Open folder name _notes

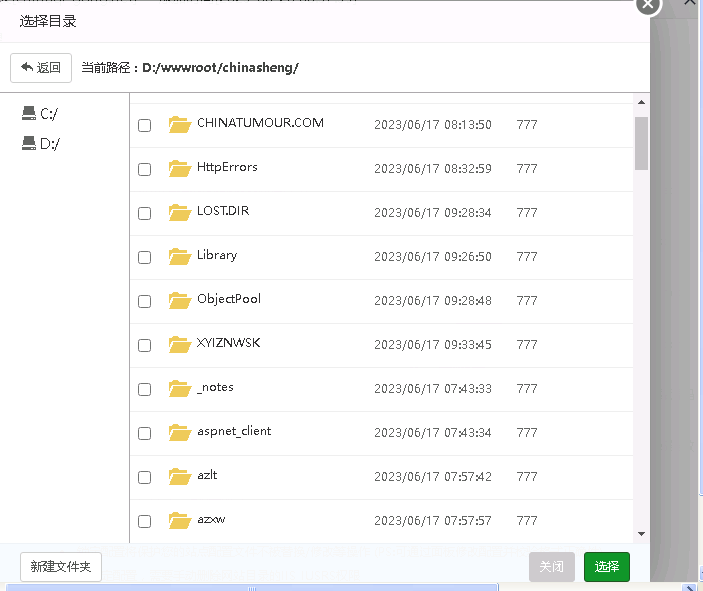tap(215, 387)
